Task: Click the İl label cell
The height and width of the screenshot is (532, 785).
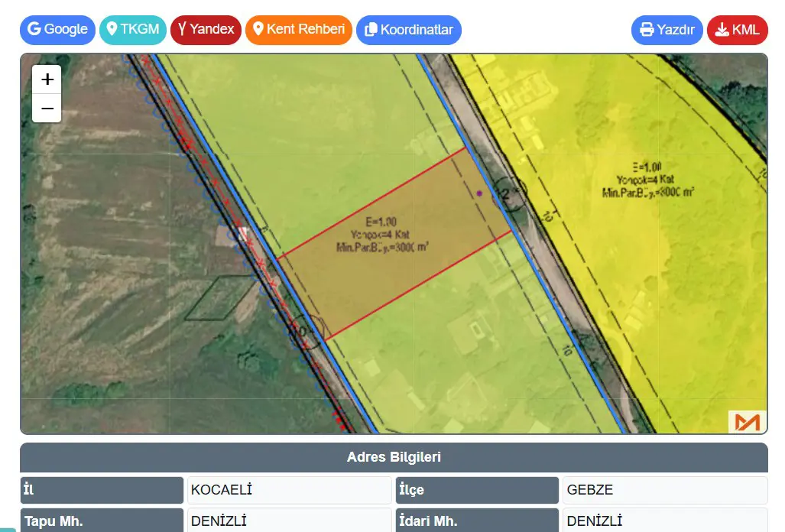Action: click(x=102, y=490)
